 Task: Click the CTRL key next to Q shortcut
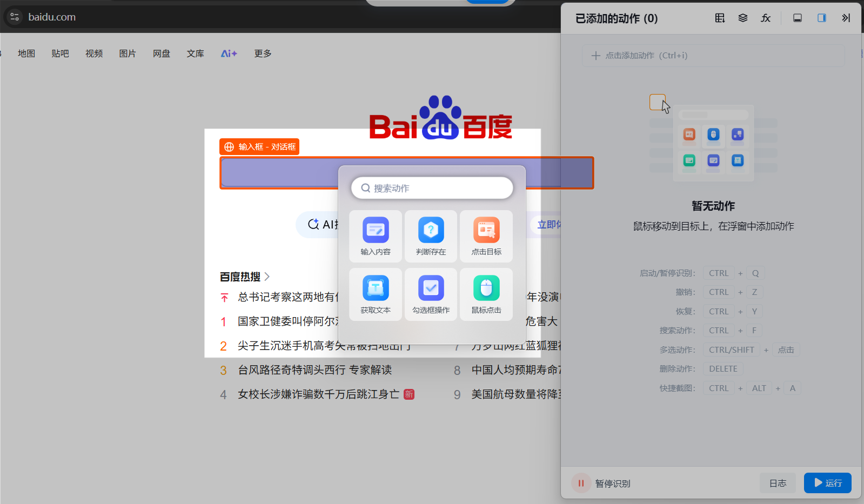tap(719, 273)
